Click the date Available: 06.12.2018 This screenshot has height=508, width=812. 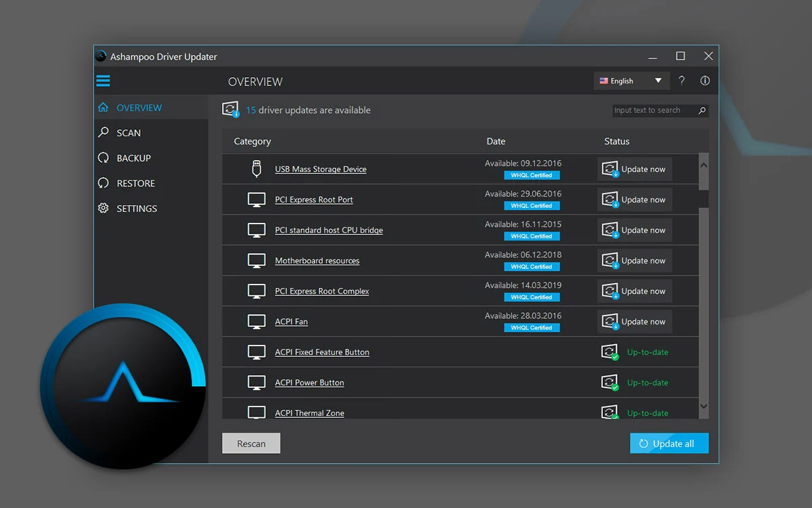click(x=523, y=255)
